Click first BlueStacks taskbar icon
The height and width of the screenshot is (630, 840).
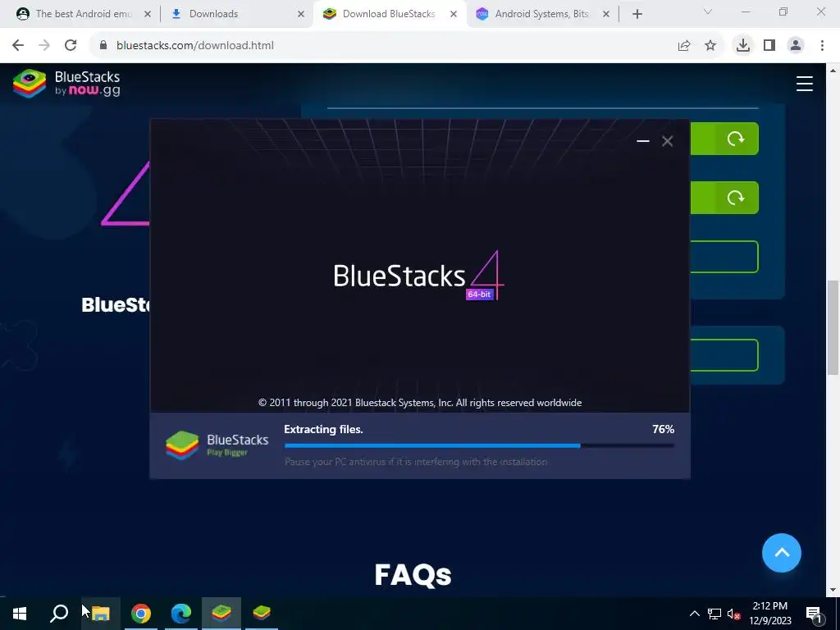click(221, 614)
